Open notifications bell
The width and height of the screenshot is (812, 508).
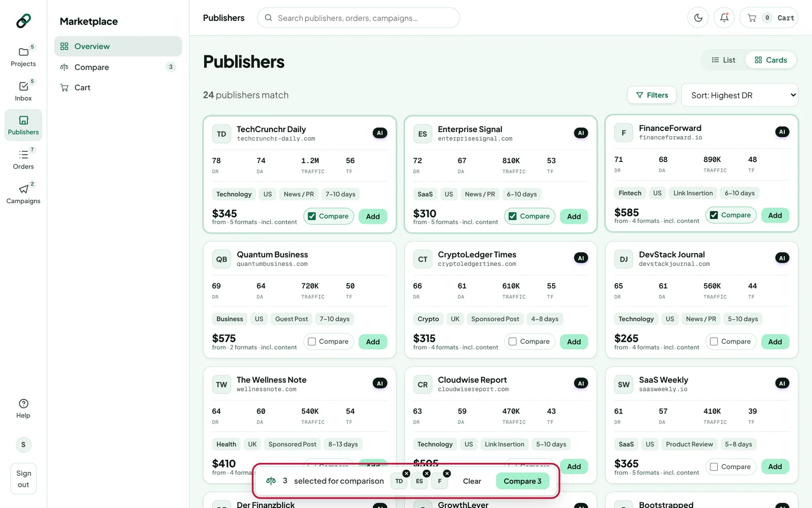point(724,18)
